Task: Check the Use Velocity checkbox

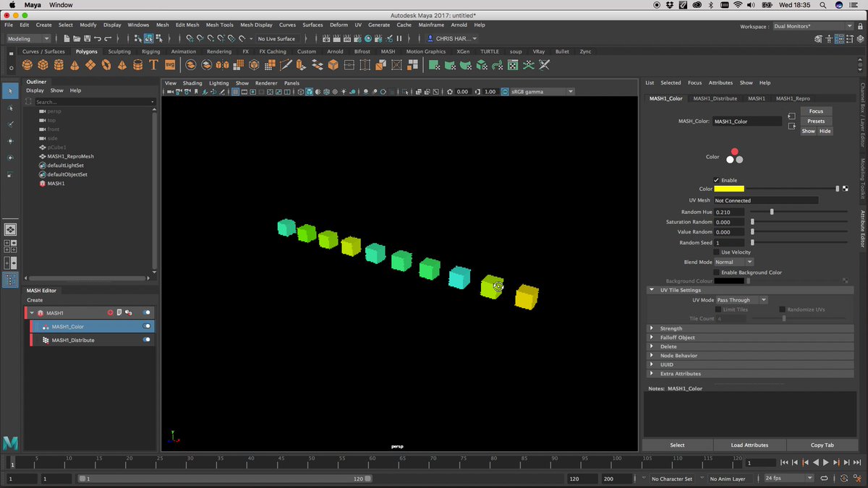Action: coord(717,252)
